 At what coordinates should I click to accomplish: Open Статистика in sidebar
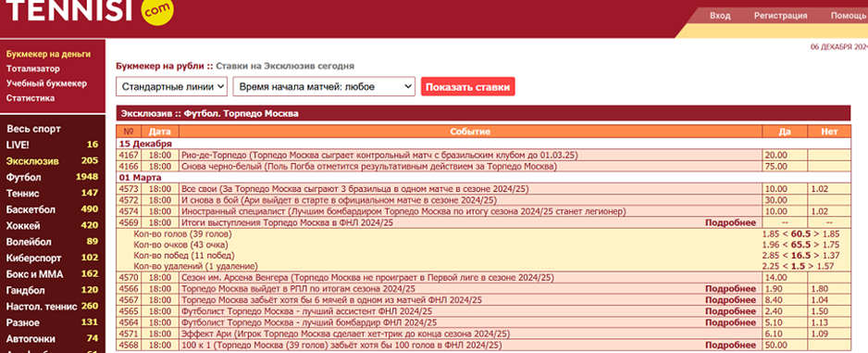[31, 98]
